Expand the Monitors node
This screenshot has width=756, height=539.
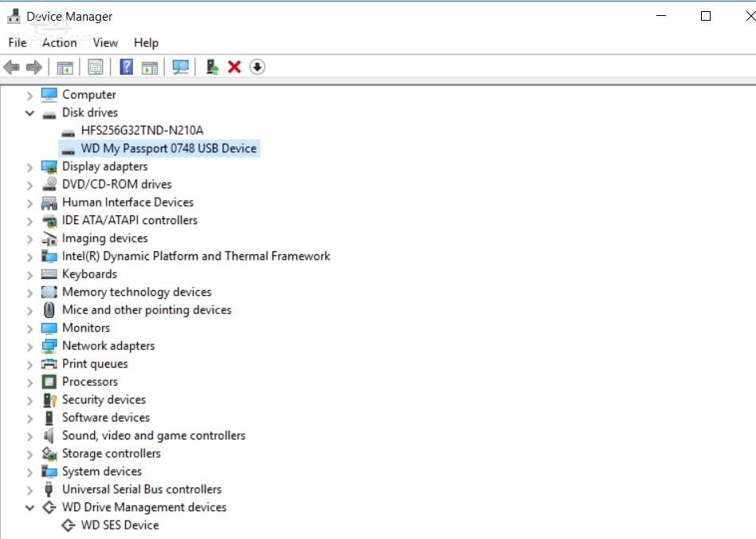[x=29, y=329]
